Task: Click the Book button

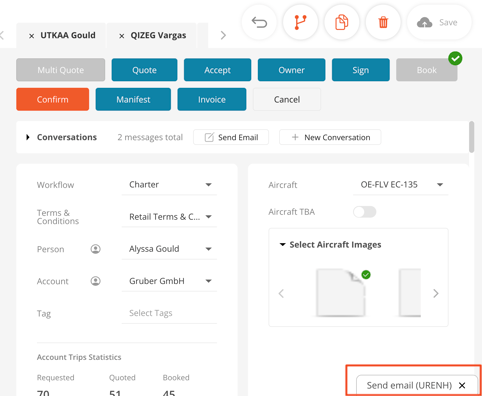Action: [x=427, y=70]
